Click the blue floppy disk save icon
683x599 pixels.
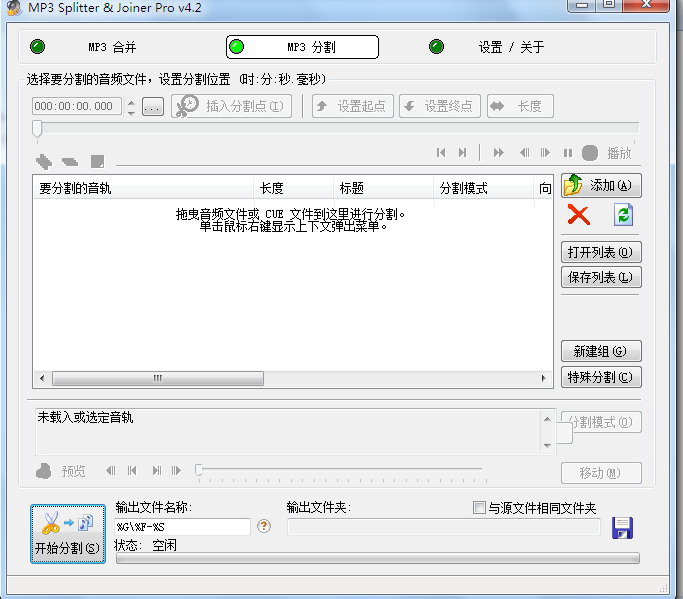pyautogui.click(x=622, y=528)
